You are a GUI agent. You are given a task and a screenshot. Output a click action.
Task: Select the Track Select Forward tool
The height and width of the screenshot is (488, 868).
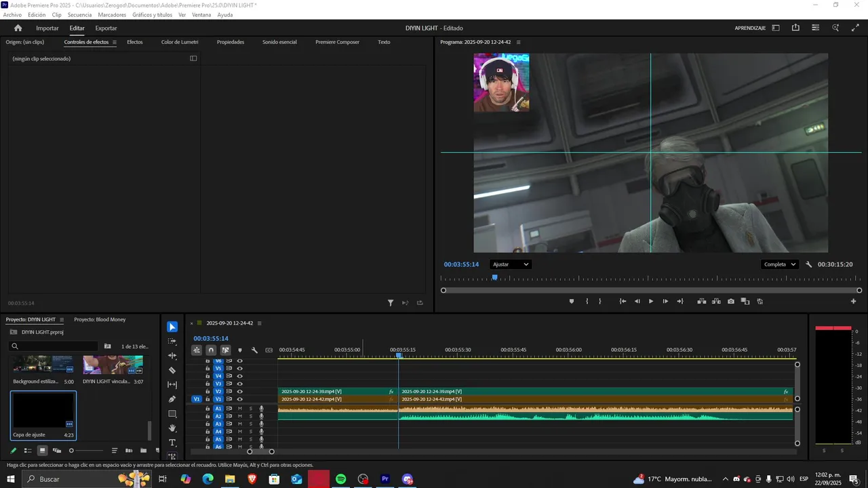point(172,341)
